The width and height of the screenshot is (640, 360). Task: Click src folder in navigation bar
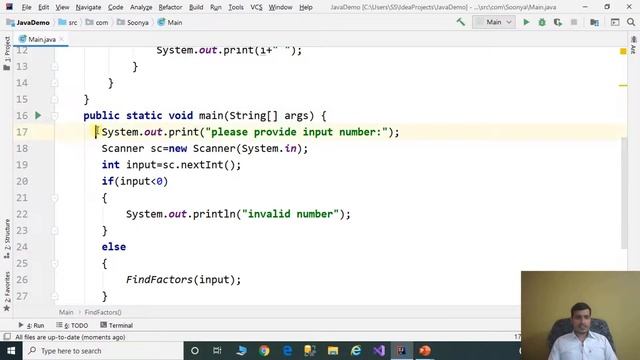(68, 22)
